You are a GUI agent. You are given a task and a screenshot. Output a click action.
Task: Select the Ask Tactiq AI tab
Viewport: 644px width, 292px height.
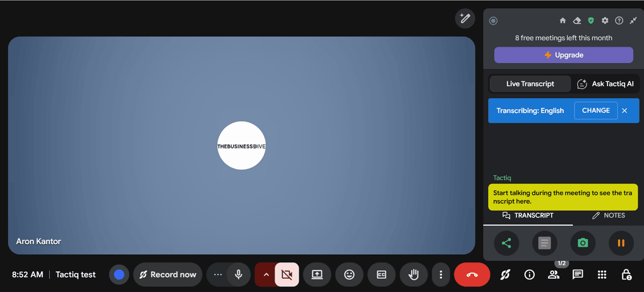point(605,84)
